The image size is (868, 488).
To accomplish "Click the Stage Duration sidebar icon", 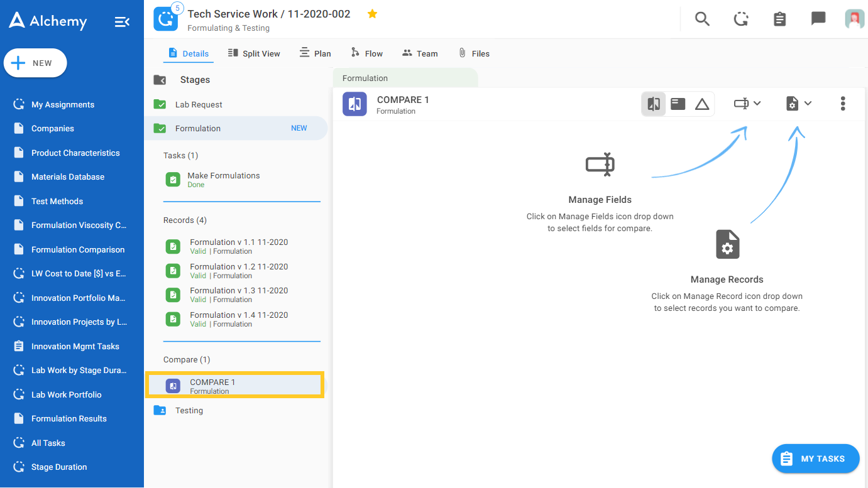I will pos(19,467).
